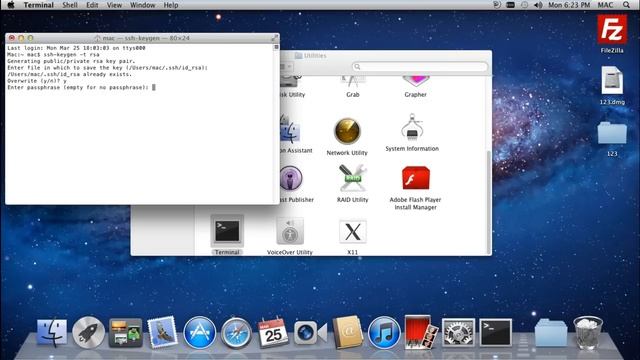640x360 pixels.
Task: Select the 123.dmg file on desktop
Action: 611,85
